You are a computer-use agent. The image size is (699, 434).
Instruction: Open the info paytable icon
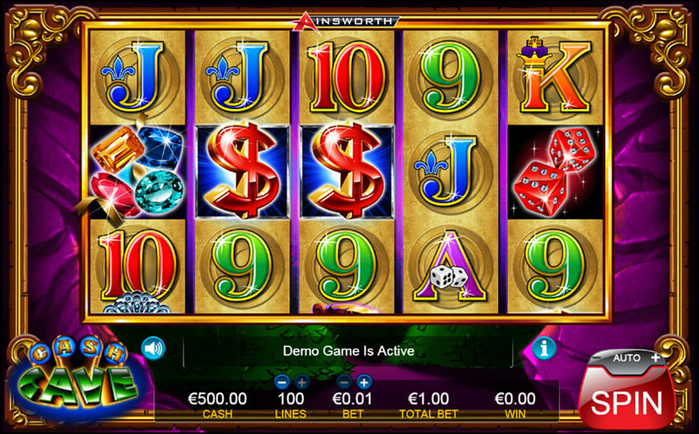point(544,348)
